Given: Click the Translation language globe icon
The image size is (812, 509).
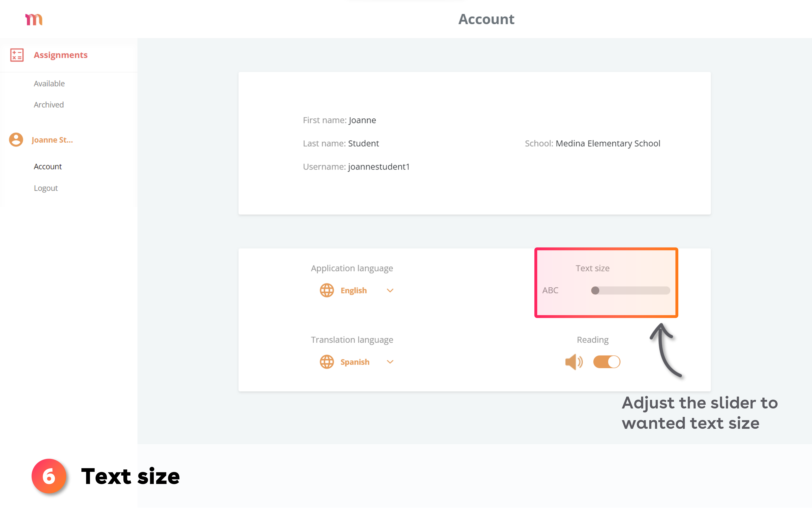Looking at the screenshot, I should (327, 362).
